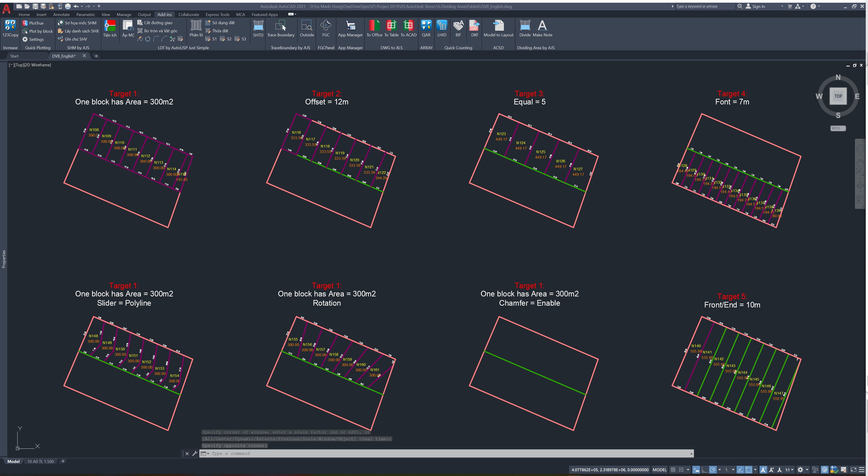This screenshot has height=476, width=868.
Task: Toggle ortho mode in status bar
Action: click(x=705, y=470)
